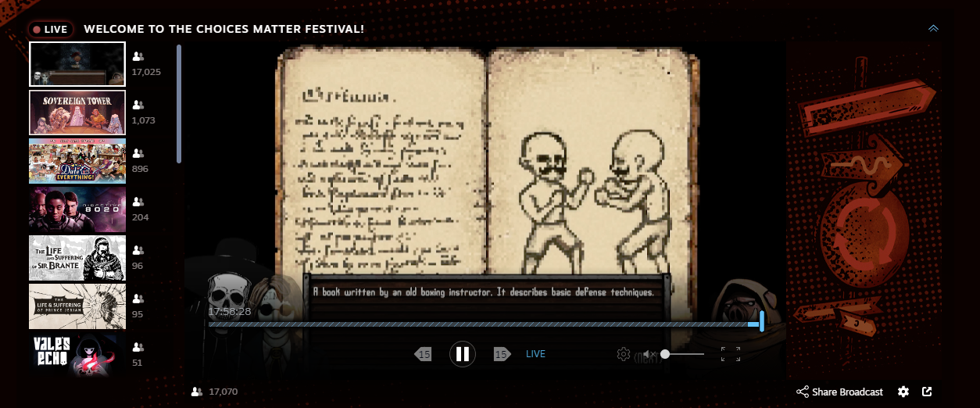Click the 896 viewer count text
980x408 pixels.
tap(140, 169)
